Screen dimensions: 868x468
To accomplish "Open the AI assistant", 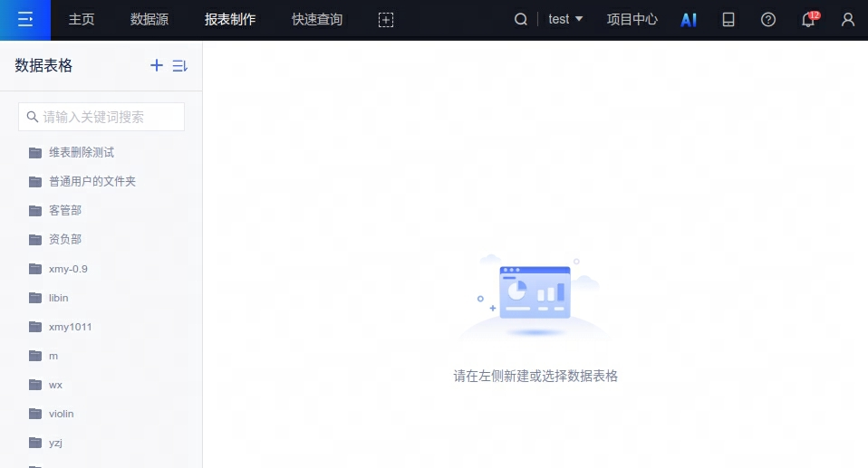I will tap(689, 20).
